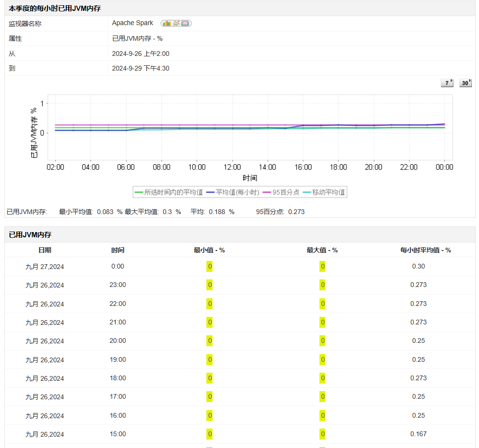Select the 19:00 time cell

[117, 360]
